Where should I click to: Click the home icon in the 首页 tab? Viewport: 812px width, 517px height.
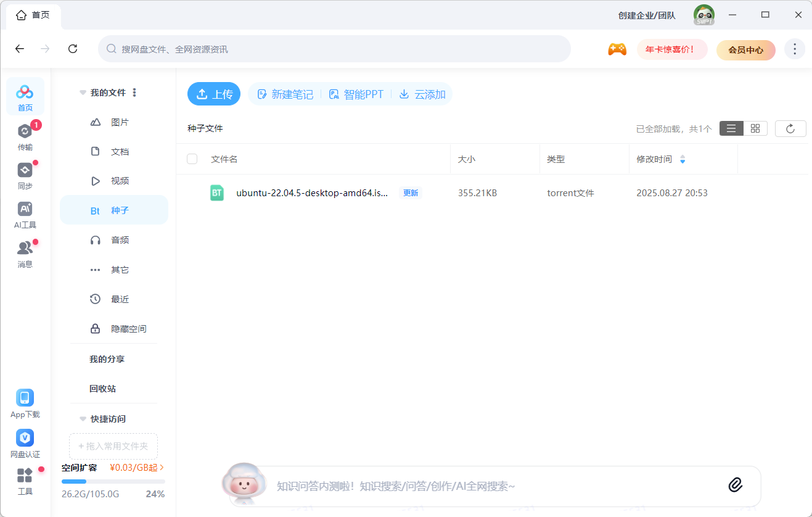22,15
